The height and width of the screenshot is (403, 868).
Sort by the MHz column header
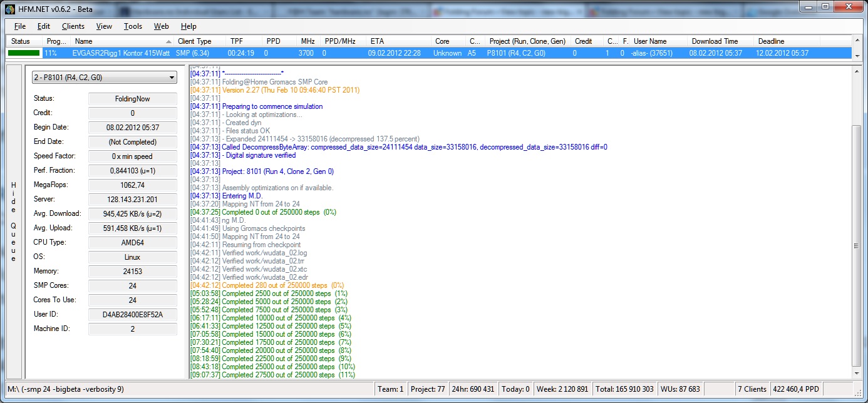tap(307, 41)
